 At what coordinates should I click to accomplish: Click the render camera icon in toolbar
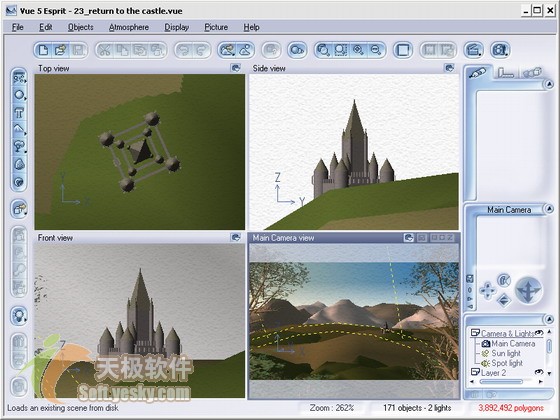point(500,50)
